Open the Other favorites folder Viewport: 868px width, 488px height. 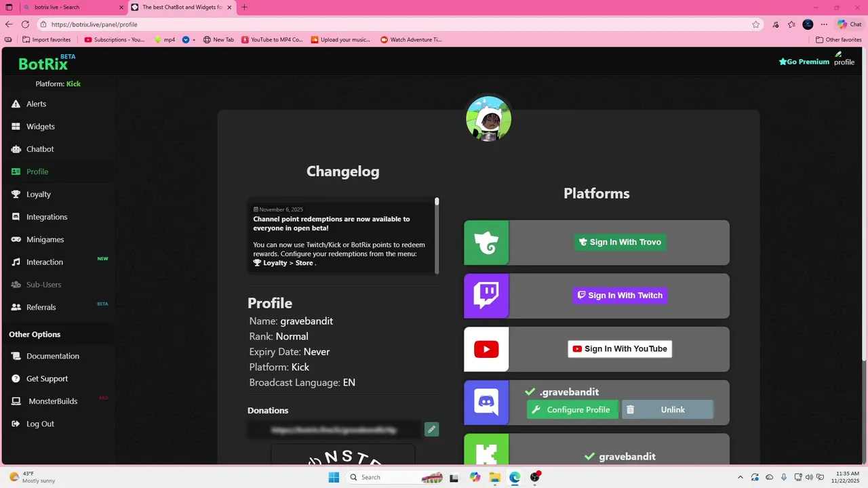pyautogui.click(x=838, y=40)
